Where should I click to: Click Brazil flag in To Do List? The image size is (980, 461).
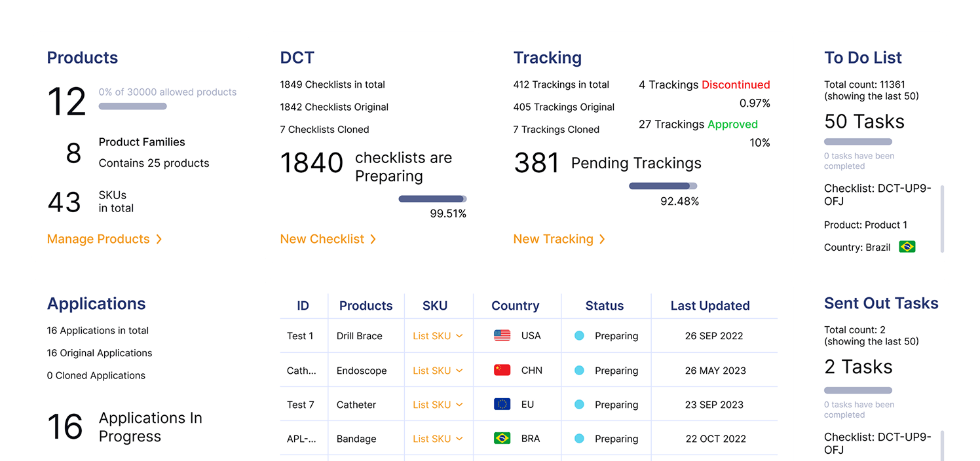907,247
